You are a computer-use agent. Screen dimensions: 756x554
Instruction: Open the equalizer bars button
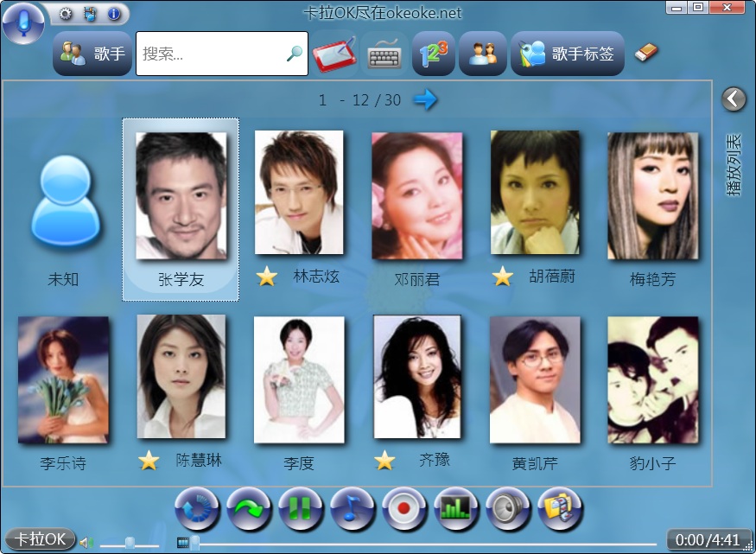click(x=456, y=508)
